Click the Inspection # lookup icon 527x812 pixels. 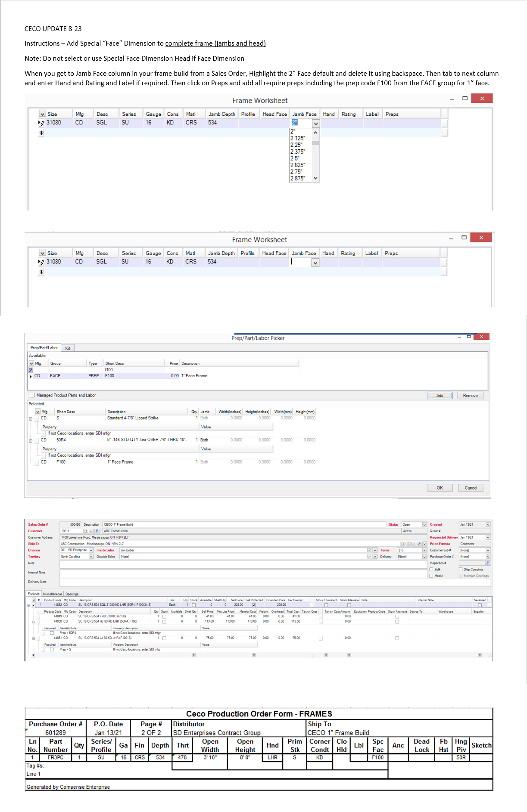pyautogui.click(x=488, y=563)
